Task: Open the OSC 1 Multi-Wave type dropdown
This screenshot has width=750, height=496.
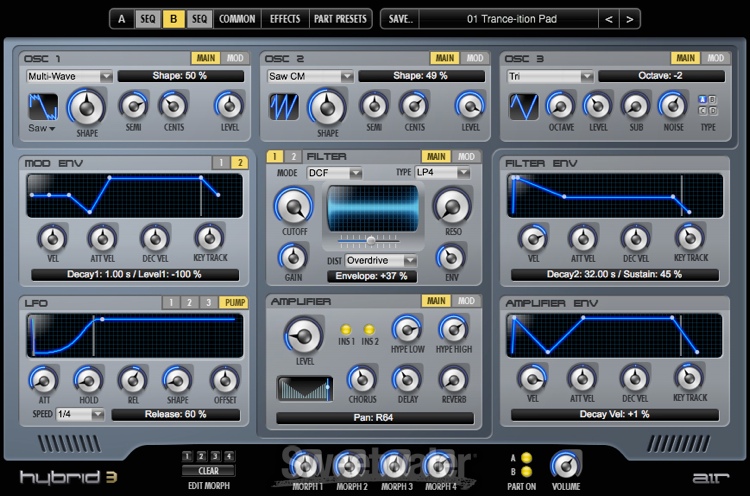Action: (x=69, y=76)
